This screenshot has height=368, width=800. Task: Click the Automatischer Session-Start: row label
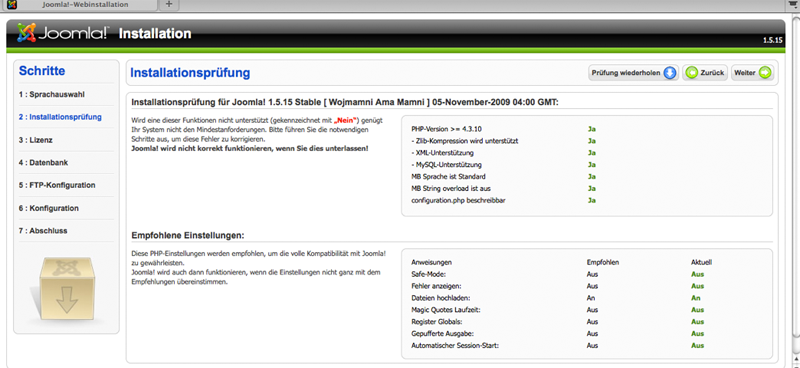tap(455, 346)
